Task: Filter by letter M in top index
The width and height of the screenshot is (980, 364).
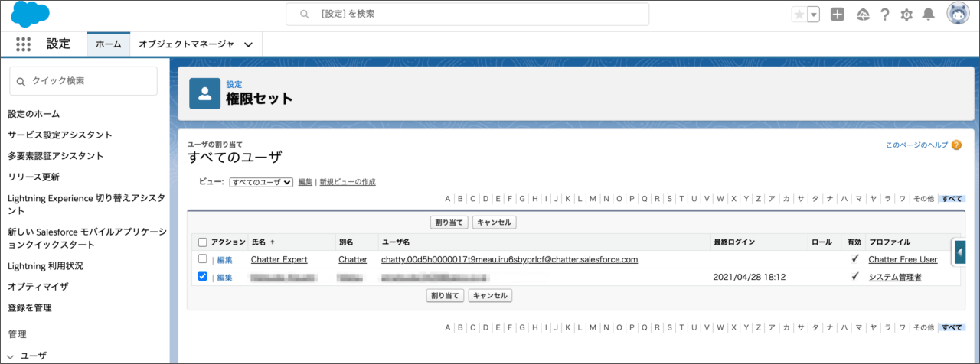Action: (x=593, y=199)
